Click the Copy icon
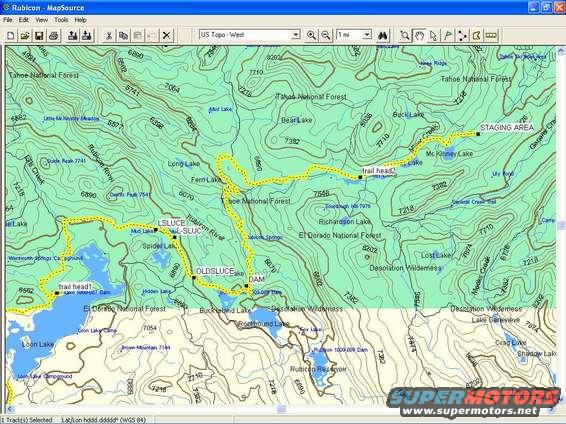 point(123,35)
